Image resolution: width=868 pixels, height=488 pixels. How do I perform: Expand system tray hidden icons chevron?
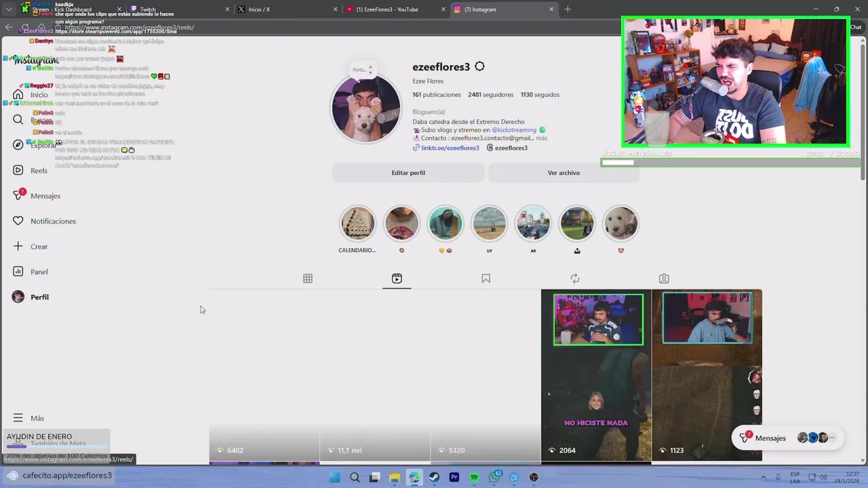tap(764, 477)
